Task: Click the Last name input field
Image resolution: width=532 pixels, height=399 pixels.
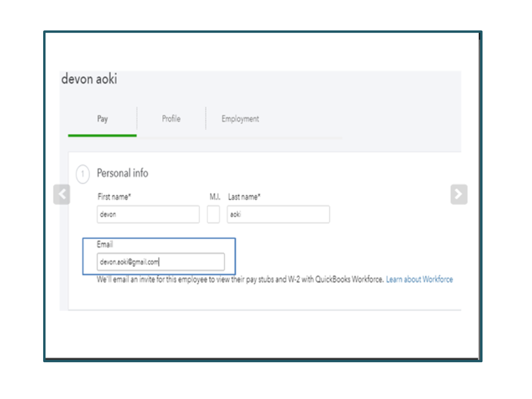Action: (278, 215)
